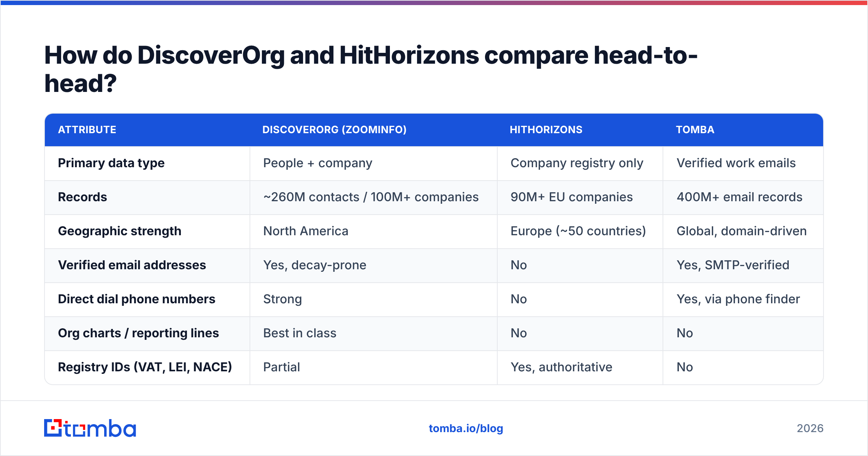The image size is (868, 456).
Task: Click the 'Yes, SMTP-verified' cell
Action: pyautogui.click(x=733, y=265)
